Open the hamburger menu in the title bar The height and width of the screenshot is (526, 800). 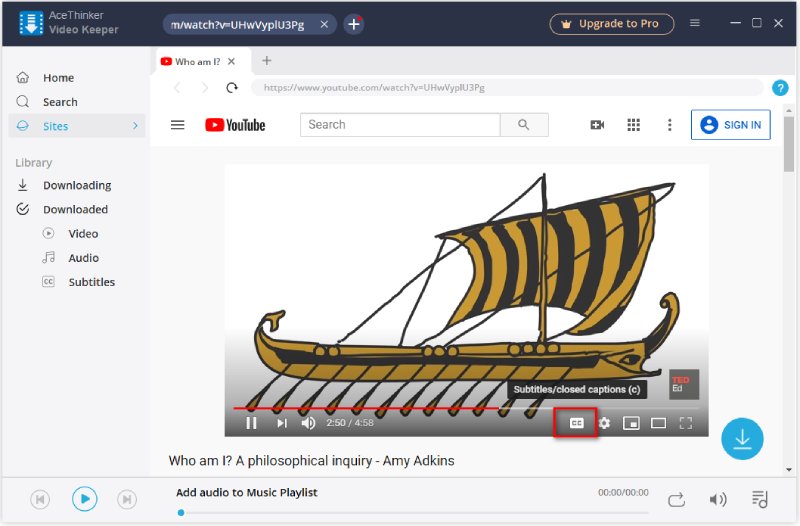coord(694,23)
